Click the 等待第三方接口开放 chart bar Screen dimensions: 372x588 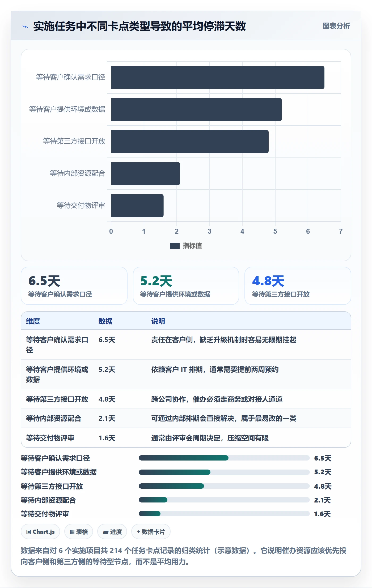[x=190, y=142]
